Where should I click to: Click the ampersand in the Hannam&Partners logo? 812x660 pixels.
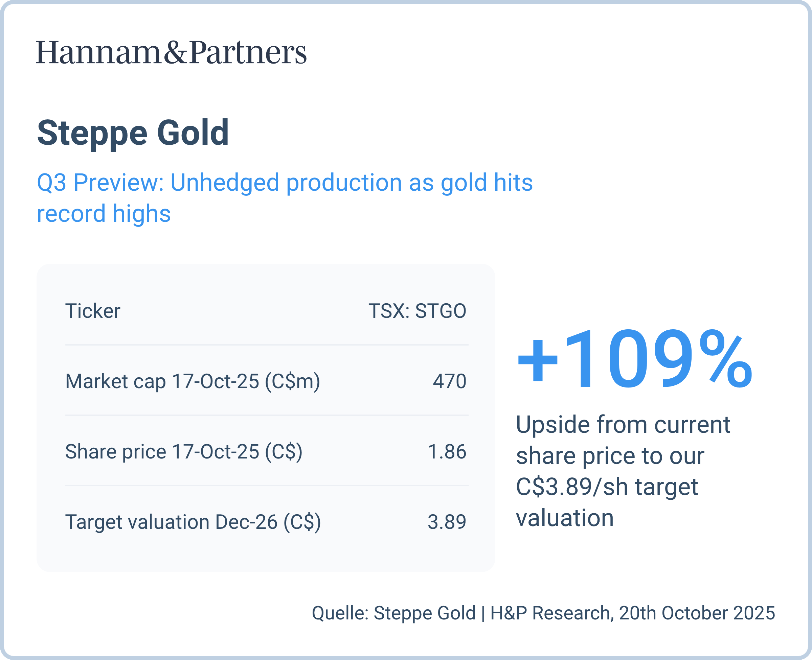pos(175,52)
